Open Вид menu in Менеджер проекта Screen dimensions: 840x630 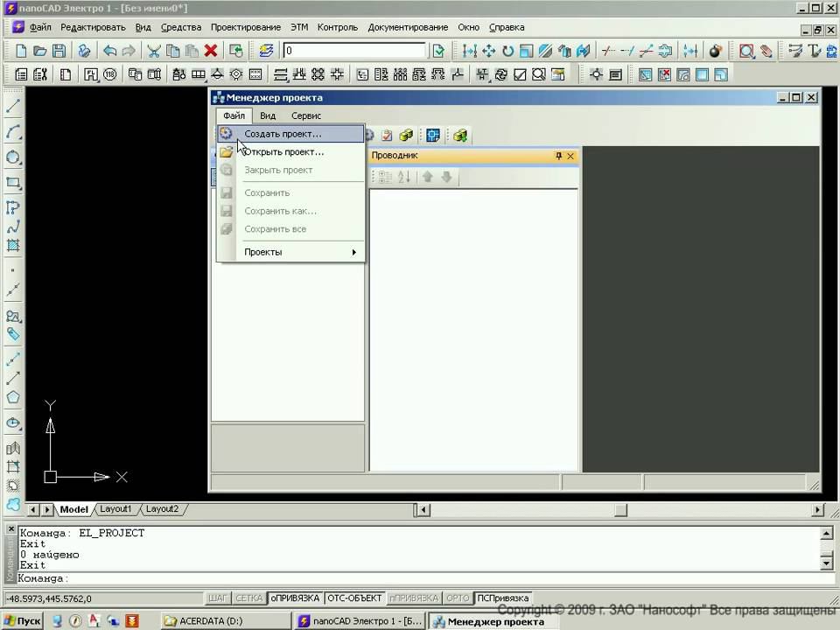pyautogui.click(x=268, y=115)
